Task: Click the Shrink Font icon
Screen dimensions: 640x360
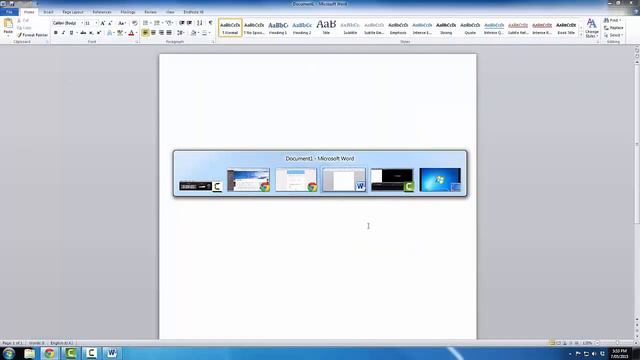Action: coord(110,23)
